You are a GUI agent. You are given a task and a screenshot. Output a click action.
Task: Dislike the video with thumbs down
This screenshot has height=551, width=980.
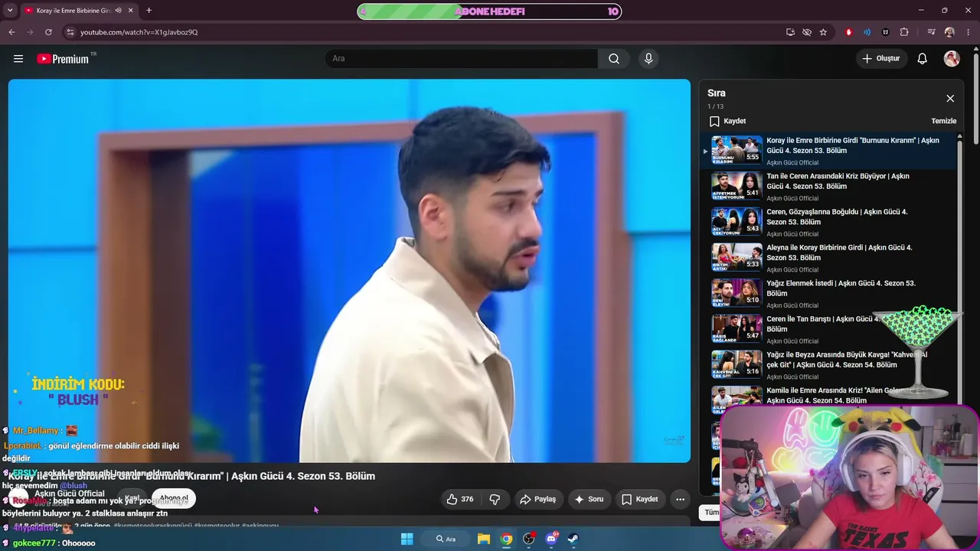click(495, 499)
